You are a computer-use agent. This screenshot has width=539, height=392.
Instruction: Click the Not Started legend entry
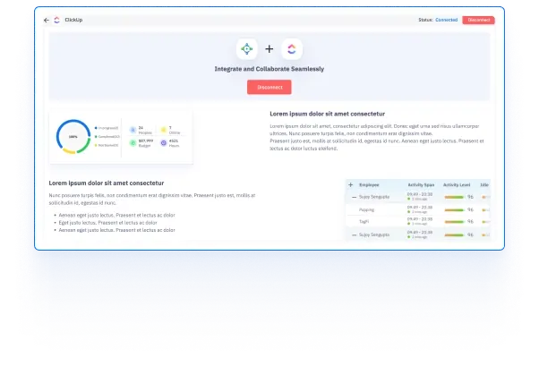(x=107, y=145)
